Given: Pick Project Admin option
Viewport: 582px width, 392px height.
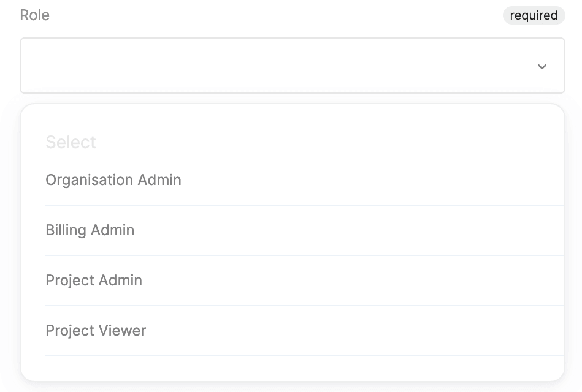Looking at the screenshot, I should 94,281.
